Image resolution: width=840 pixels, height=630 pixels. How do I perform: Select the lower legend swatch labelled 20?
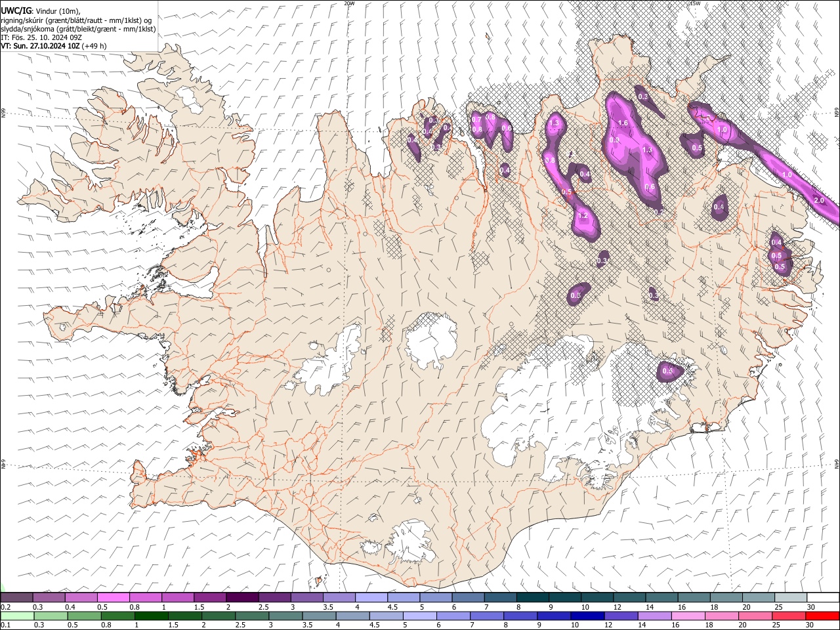coord(754,616)
